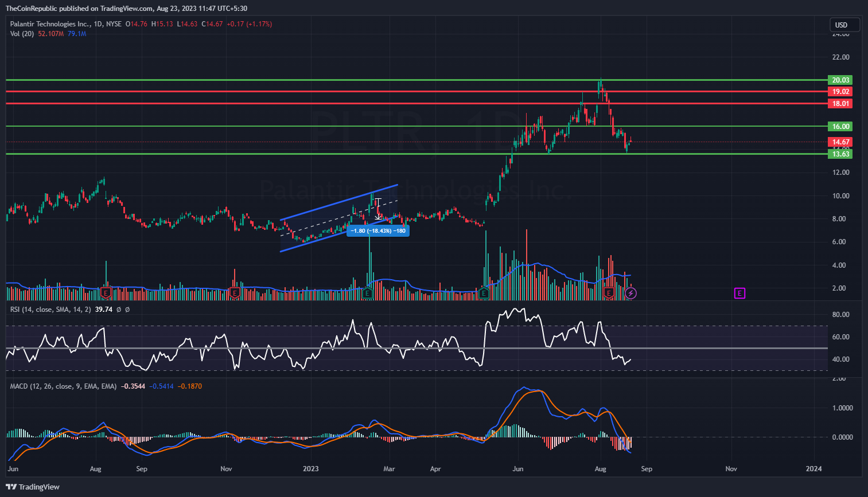
Task: Click the 6.00 price axis label
Action: coord(839,242)
